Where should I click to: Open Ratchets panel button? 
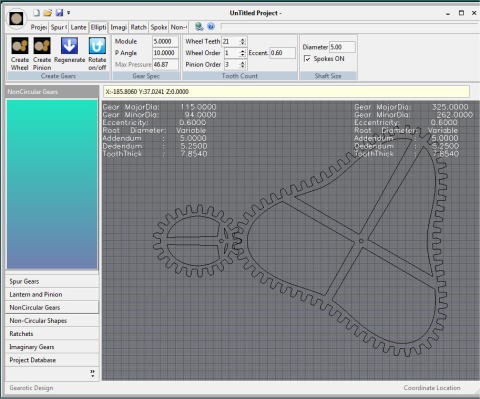(x=52, y=334)
